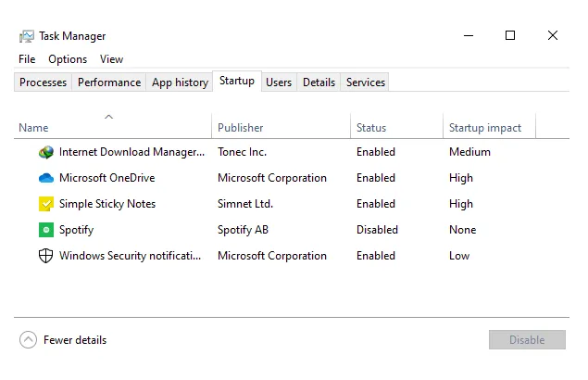Sort list by Startup impact column
This screenshot has width=588, height=380.
485,128
